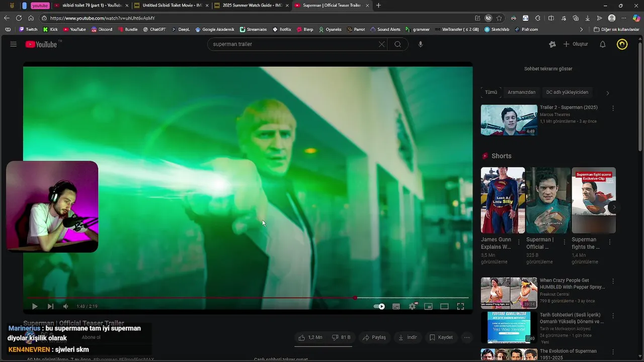The height and width of the screenshot is (362, 644).
Task: Open more actions ellipsis beside Kaydet
Action: click(467, 337)
